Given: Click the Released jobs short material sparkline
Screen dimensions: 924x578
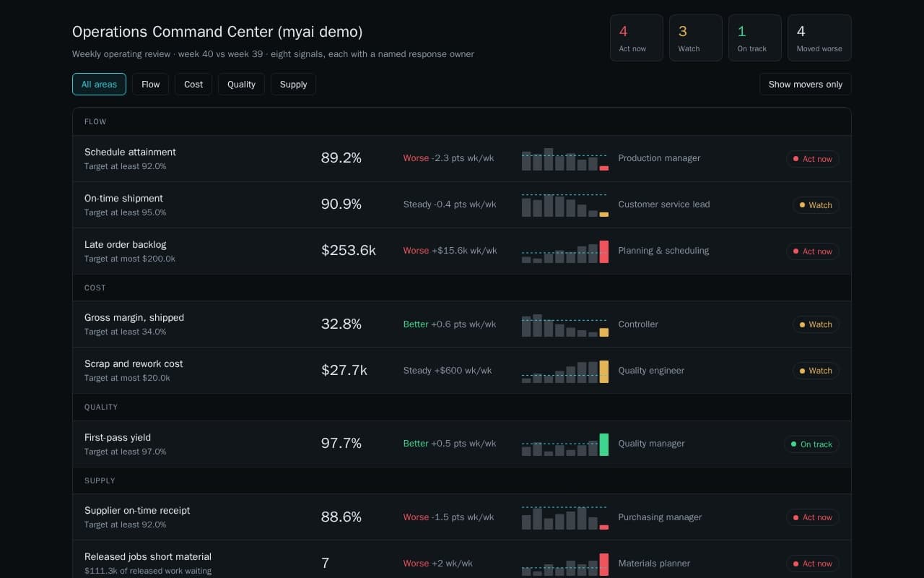Looking at the screenshot, I should click(565, 564).
